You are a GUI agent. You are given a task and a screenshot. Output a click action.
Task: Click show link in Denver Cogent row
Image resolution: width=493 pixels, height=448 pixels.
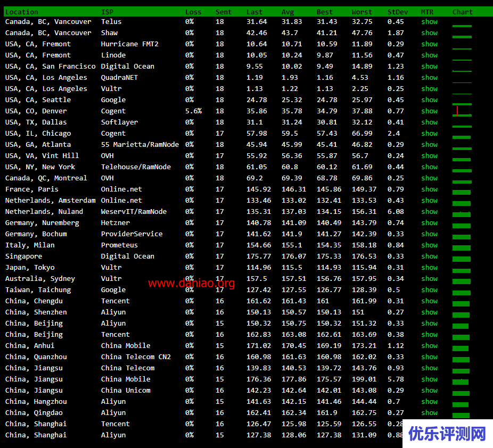[429, 111]
